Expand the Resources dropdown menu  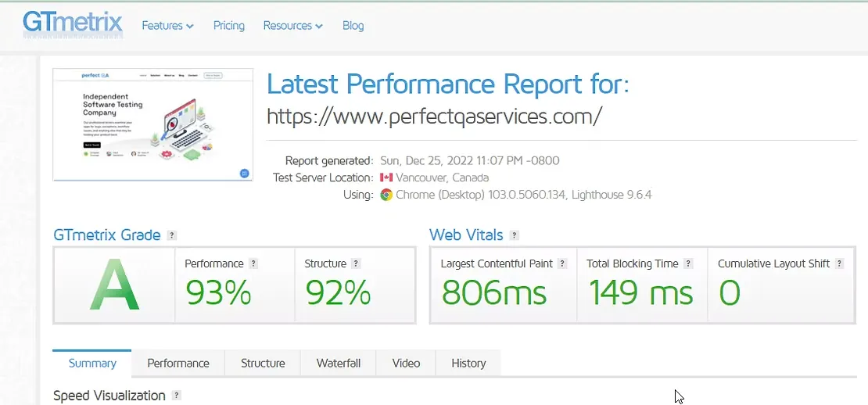pyautogui.click(x=292, y=26)
